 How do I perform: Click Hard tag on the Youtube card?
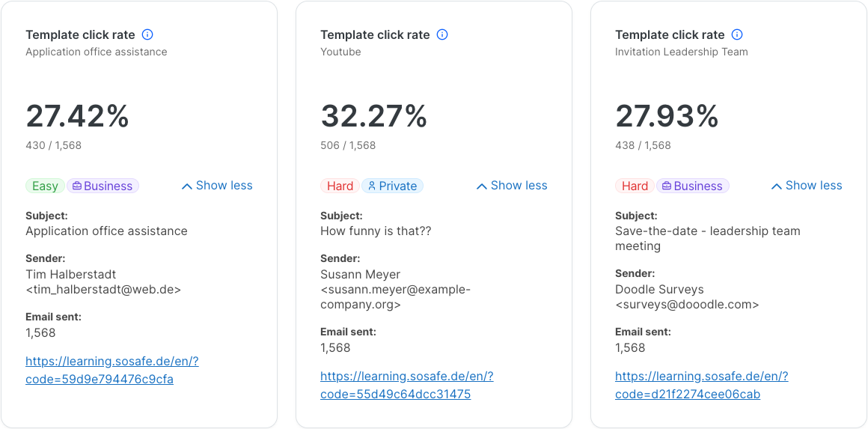(340, 186)
